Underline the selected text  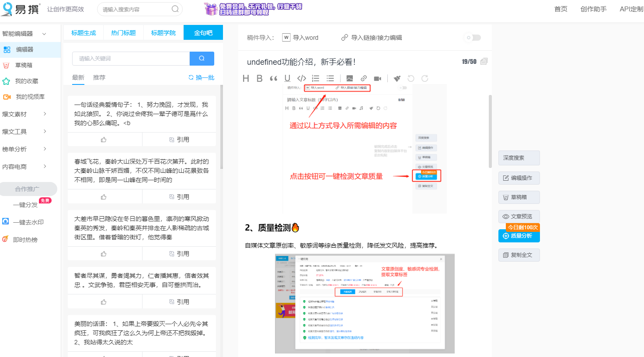[287, 78]
